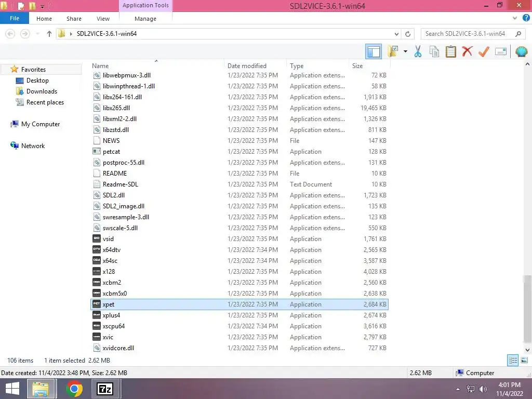Select the xvic application icon
Image resolution: width=532 pixels, height=399 pixels.
97,337
